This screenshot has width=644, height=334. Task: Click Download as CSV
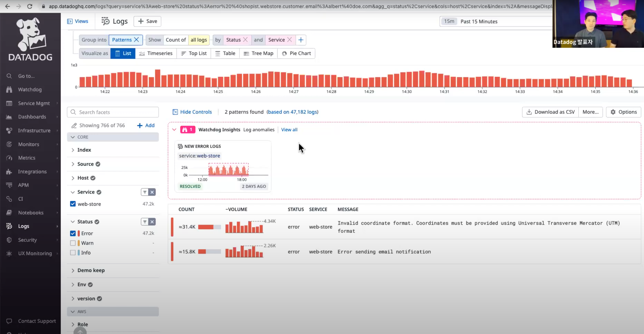550,112
